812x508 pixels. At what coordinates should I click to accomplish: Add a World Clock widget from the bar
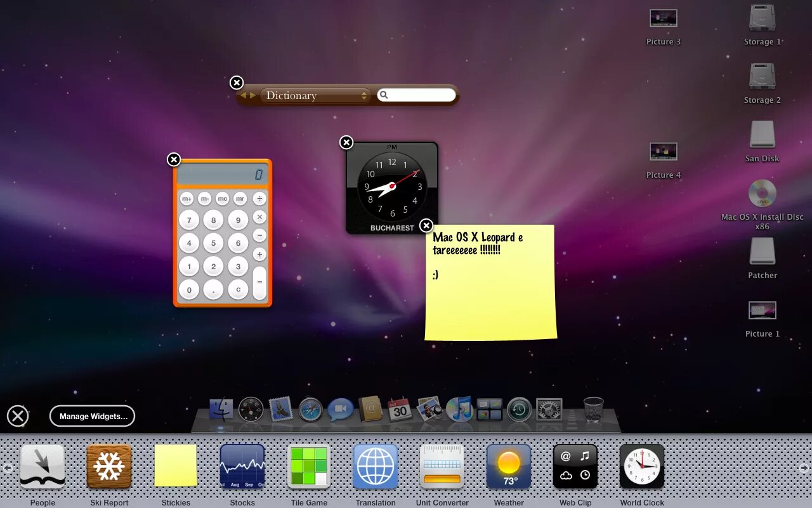[642, 467]
